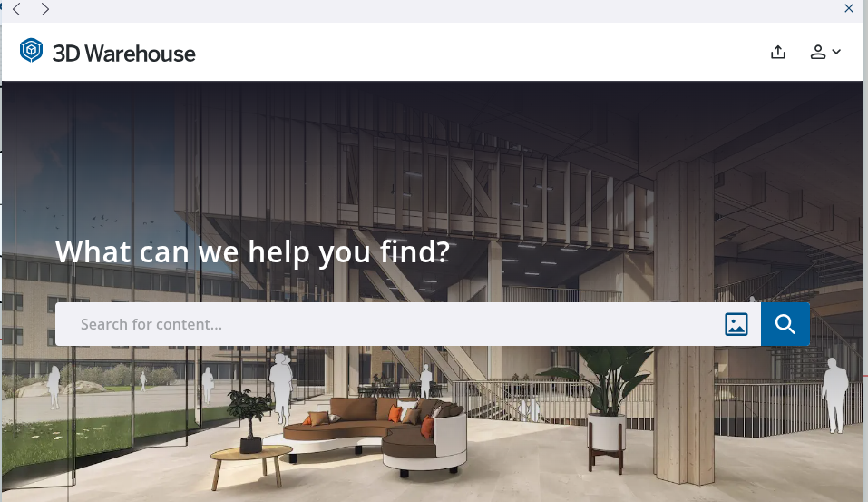This screenshot has height=502, width=868.
Task: Click the user account profile icon
Action: (817, 52)
